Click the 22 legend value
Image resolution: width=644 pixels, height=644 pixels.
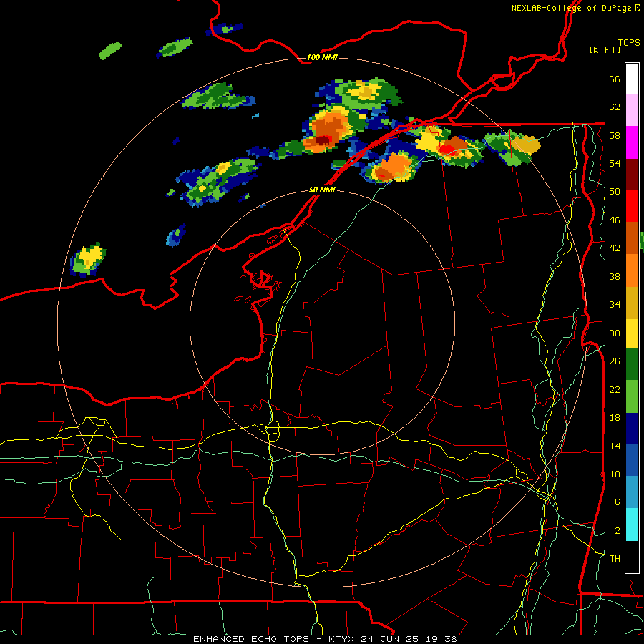tap(615, 389)
